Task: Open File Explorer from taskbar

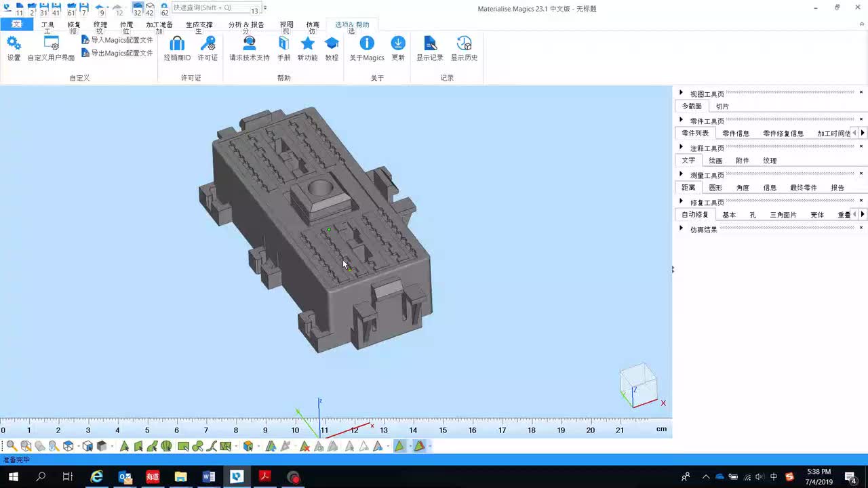Action: [180, 476]
